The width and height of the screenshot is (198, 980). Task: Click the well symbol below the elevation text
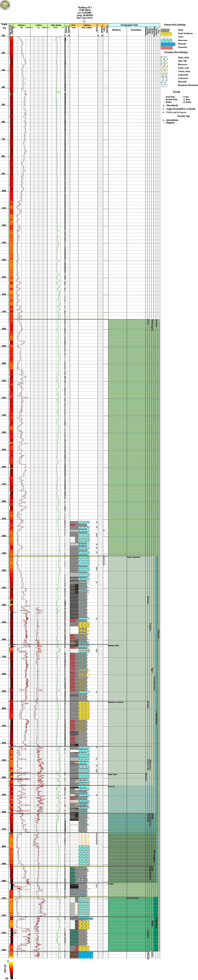(84, 21)
